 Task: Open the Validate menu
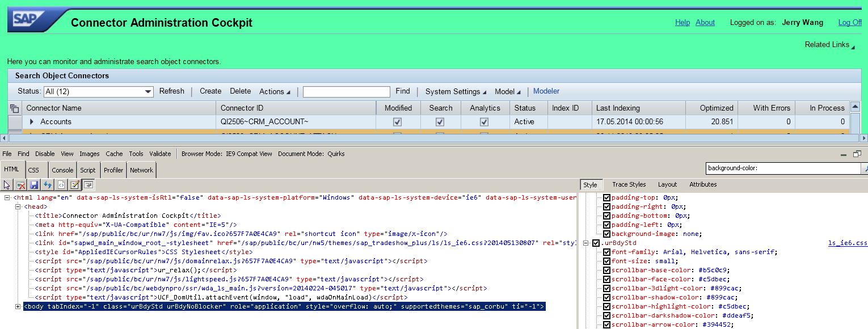(160, 154)
